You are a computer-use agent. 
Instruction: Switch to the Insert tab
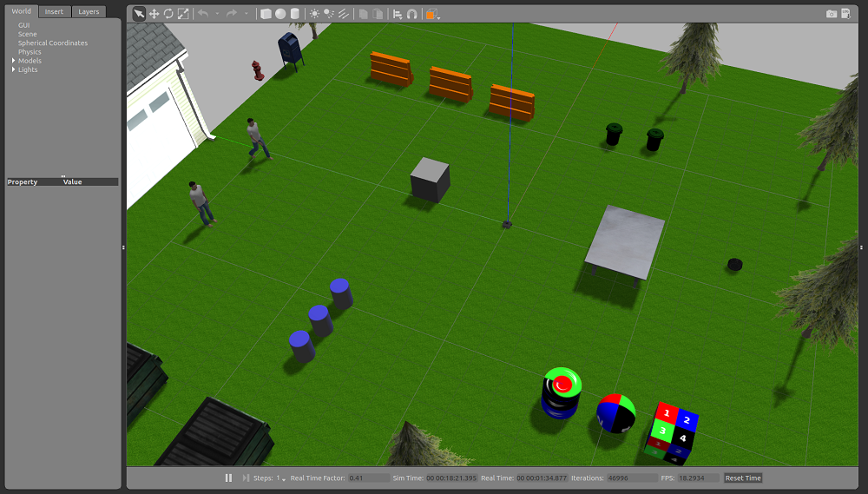[54, 11]
